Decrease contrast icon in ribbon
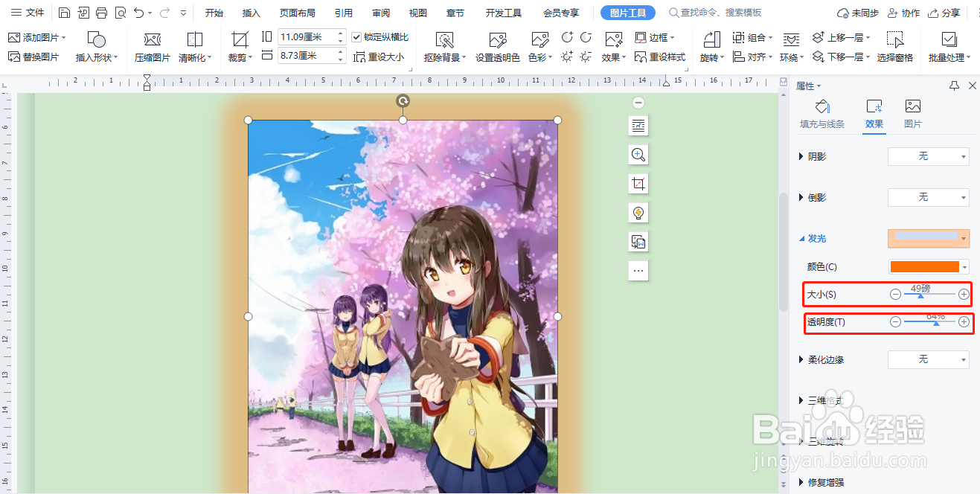 (586, 37)
